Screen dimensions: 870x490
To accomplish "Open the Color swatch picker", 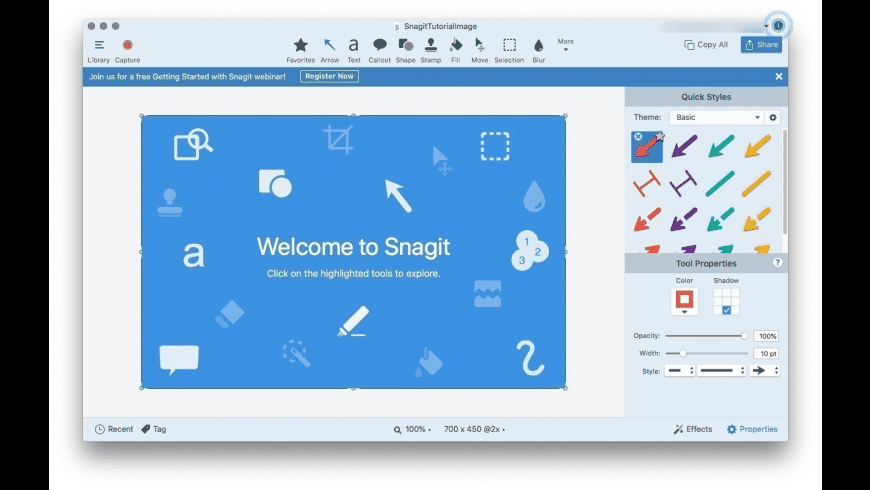I will 684,302.
